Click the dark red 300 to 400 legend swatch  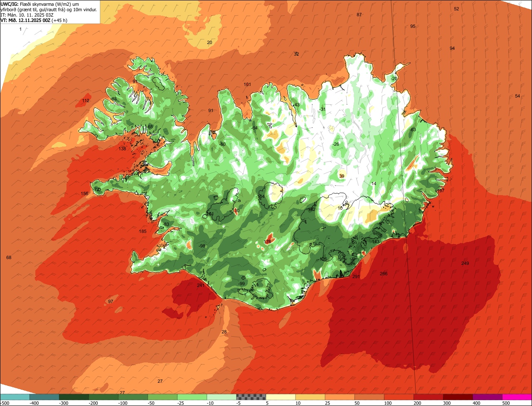458,397
